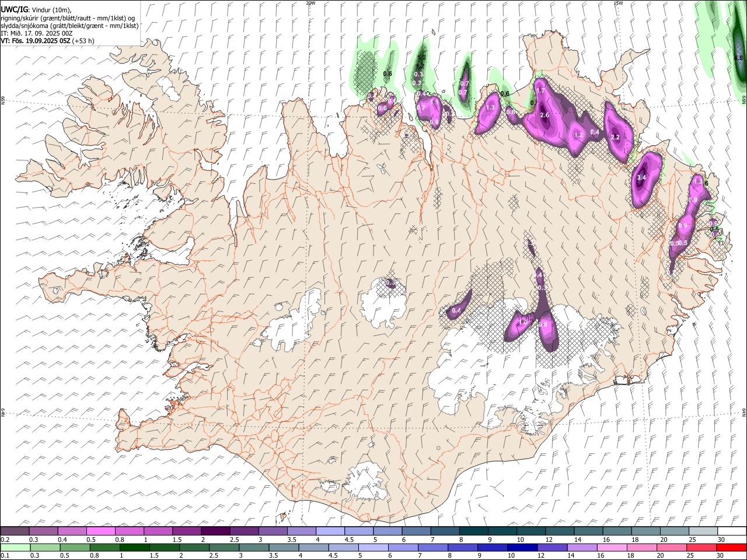
Task: Click the 12 label under the snow scale
Action: tap(549, 540)
